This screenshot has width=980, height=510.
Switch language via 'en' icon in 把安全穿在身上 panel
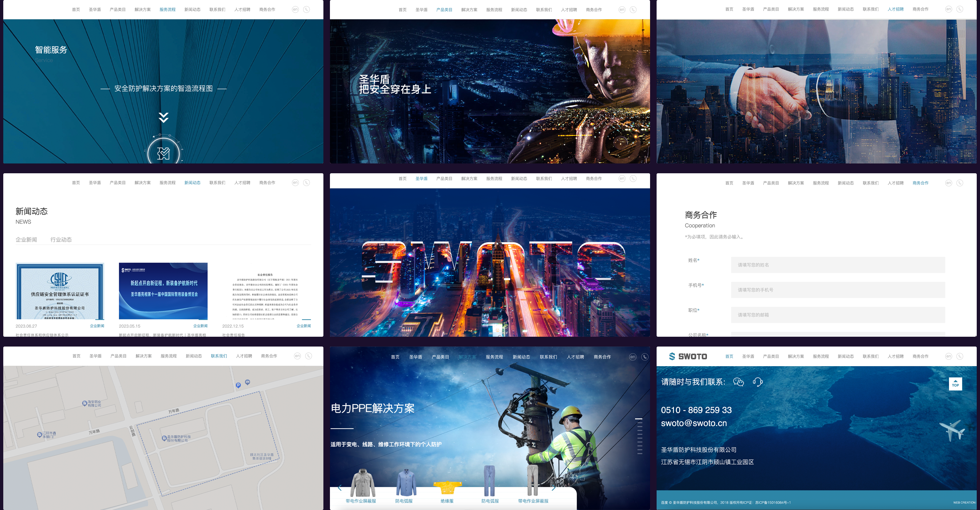tap(622, 9)
